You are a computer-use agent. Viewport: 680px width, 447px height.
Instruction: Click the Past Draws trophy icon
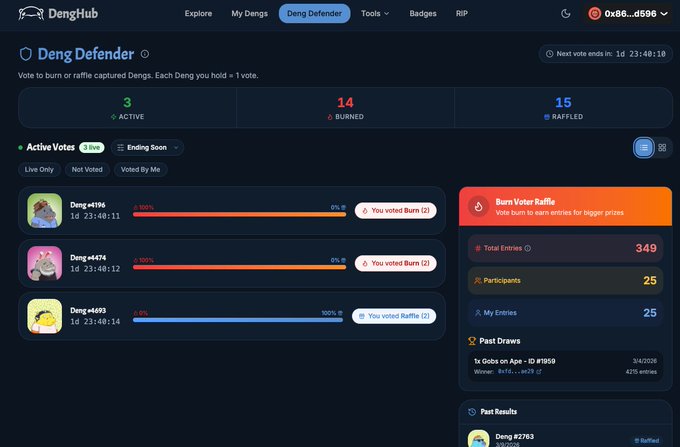[472, 341]
